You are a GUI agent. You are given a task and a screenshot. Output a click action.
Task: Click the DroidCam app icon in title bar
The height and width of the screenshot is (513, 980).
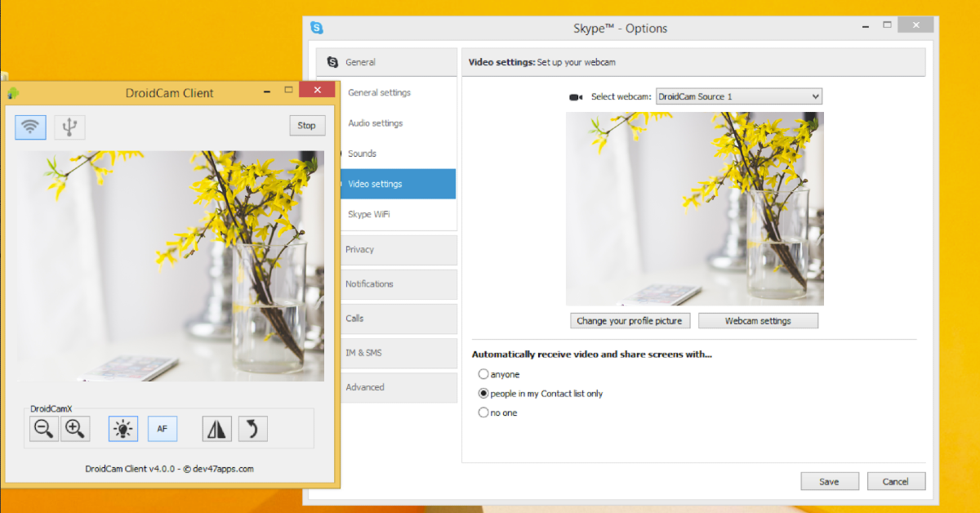tap(12, 93)
